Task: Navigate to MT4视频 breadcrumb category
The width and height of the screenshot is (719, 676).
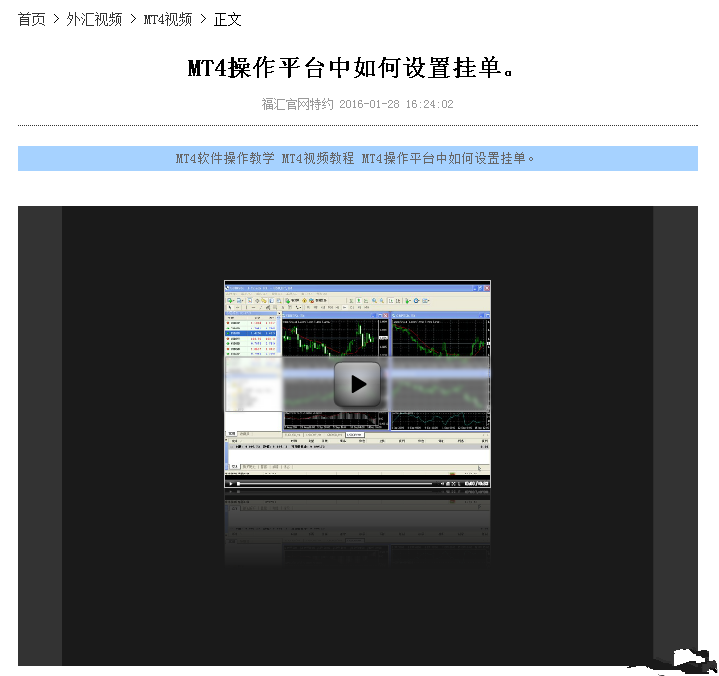Action: coord(167,19)
